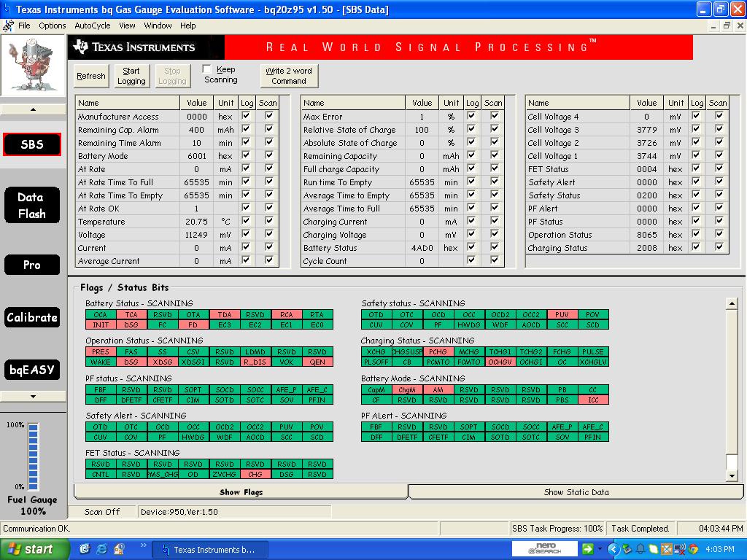Open the Help menu
The image size is (747, 560).
coord(187,26)
